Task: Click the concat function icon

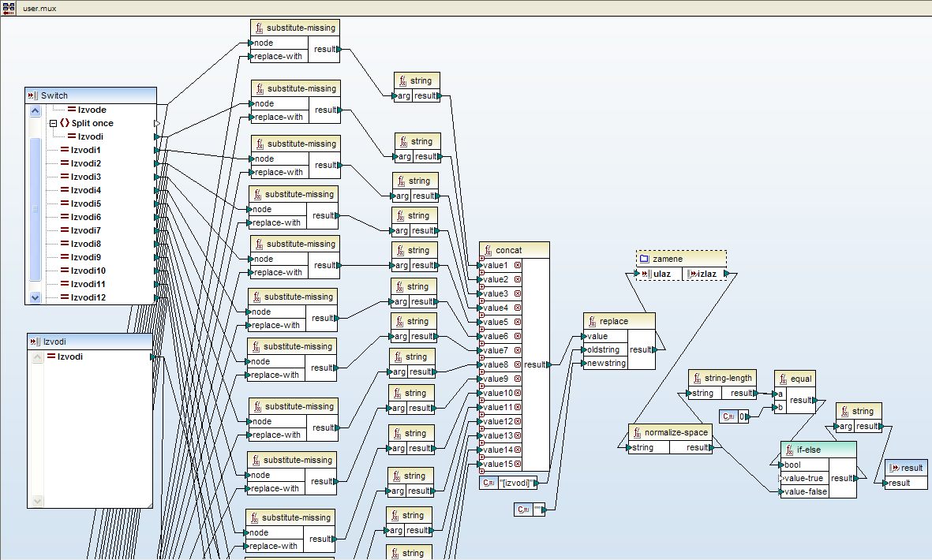Action: point(488,250)
